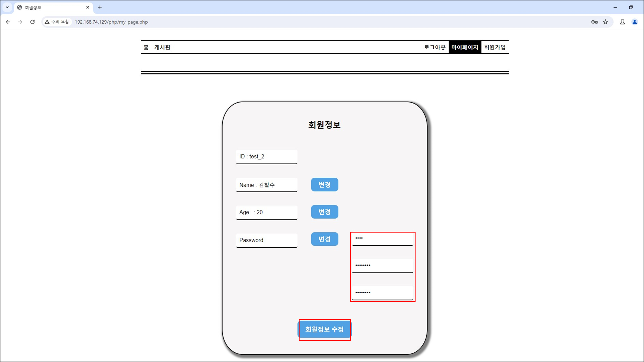The image size is (644, 362).
Task: Open the tab search dropdown arrow
Action: click(7, 7)
